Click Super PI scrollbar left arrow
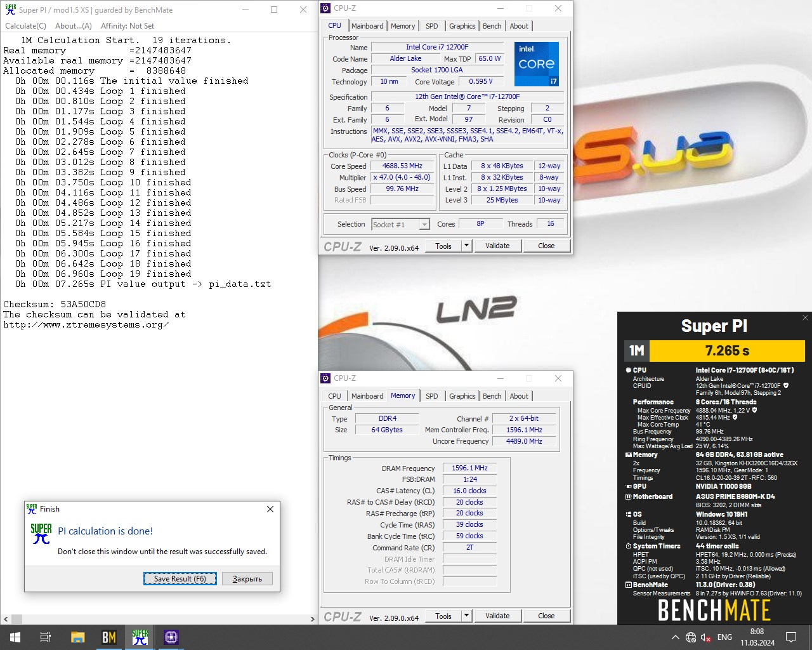Image resolution: width=812 pixels, height=650 pixels. 6,619
